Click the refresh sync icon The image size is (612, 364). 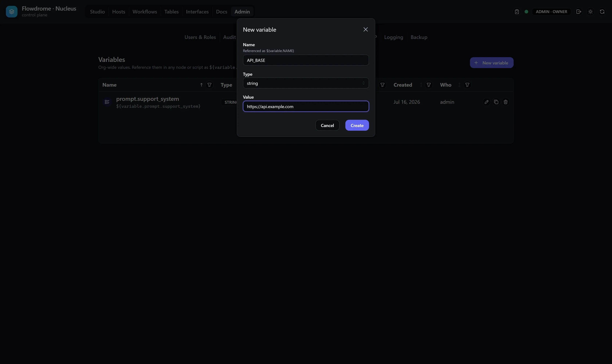click(602, 11)
